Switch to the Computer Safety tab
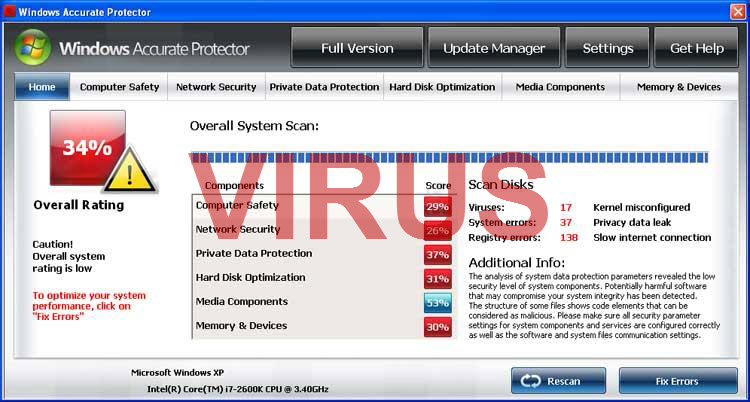Viewport: 750px width, 402px height. [x=119, y=87]
